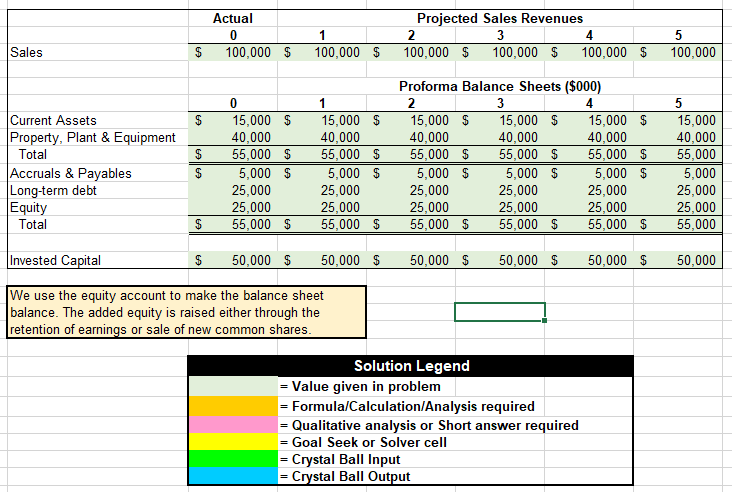This screenshot has width=732, height=492.
Task: Select the cyan Crystal Ball Output swatch
Action: pos(233,476)
